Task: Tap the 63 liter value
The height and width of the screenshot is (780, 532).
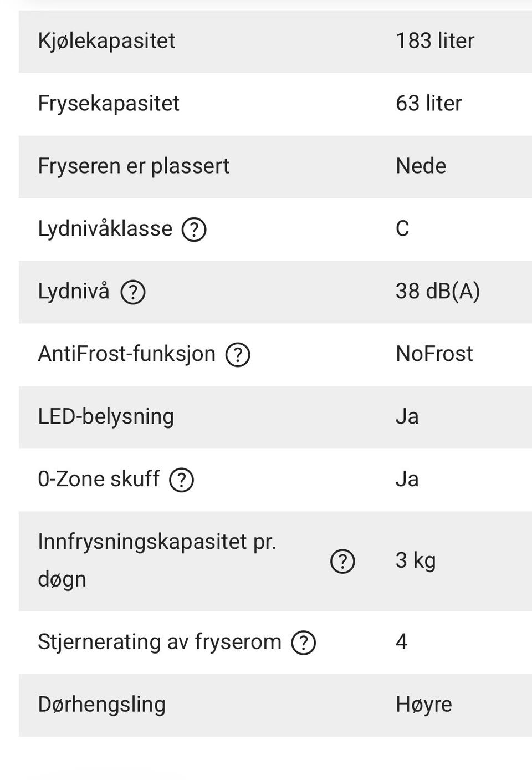Action: coord(429,104)
